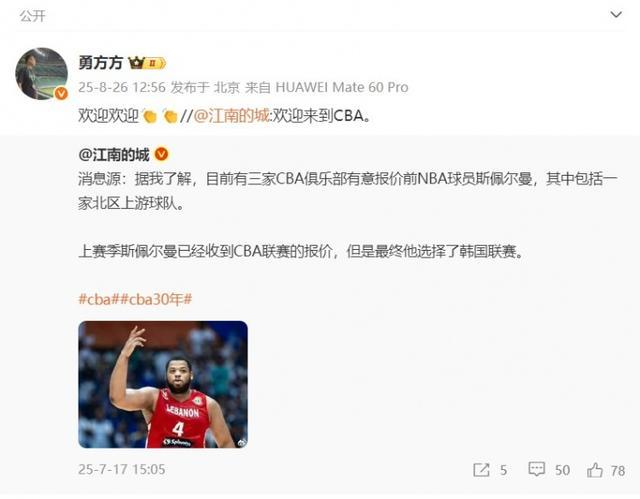
Task: Click the 公开 visibility label
Action: (32, 16)
